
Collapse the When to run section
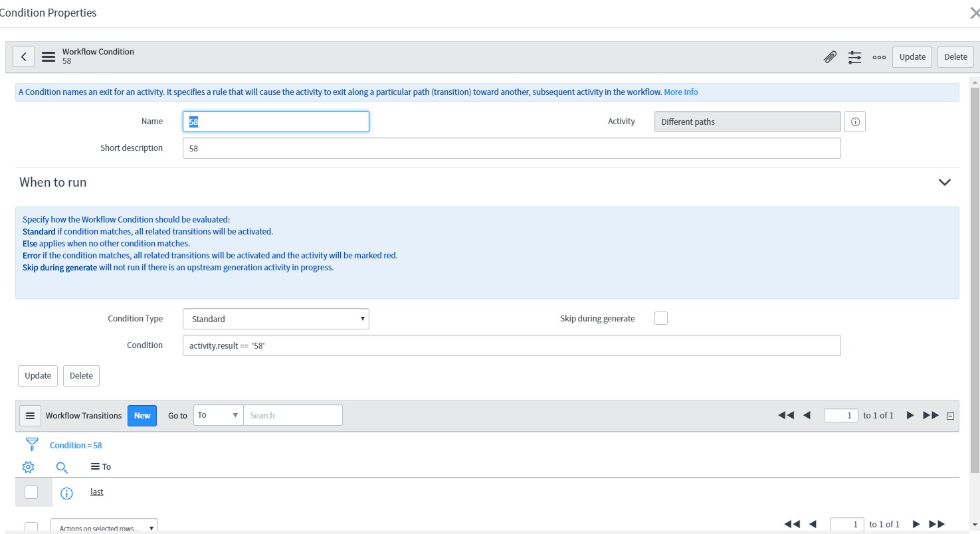[x=944, y=183]
